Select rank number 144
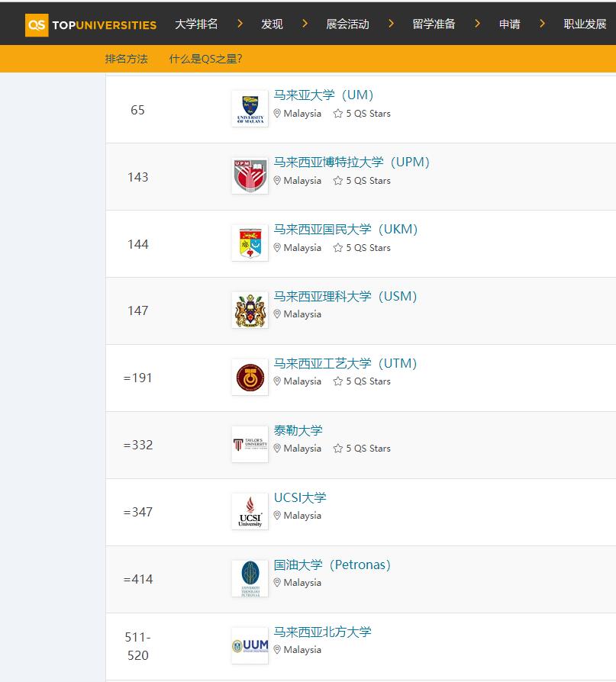This screenshot has width=616, height=682. (137, 244)
